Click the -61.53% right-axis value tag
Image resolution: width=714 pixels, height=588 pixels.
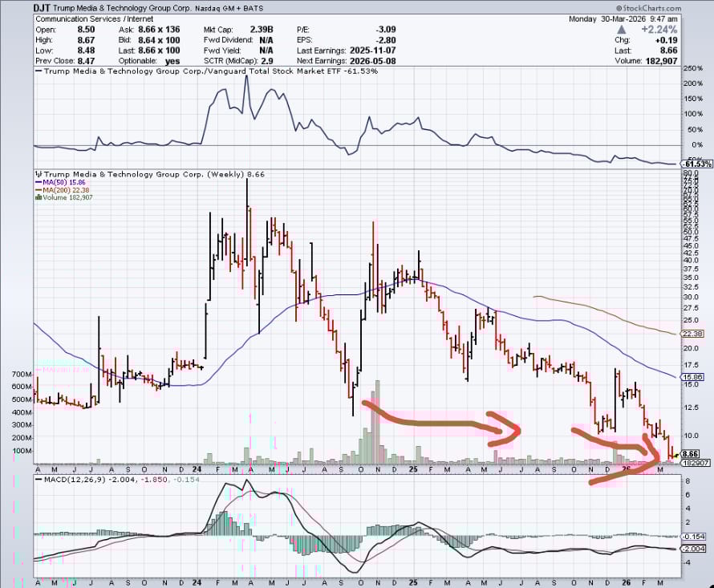(x=696, y=164)
